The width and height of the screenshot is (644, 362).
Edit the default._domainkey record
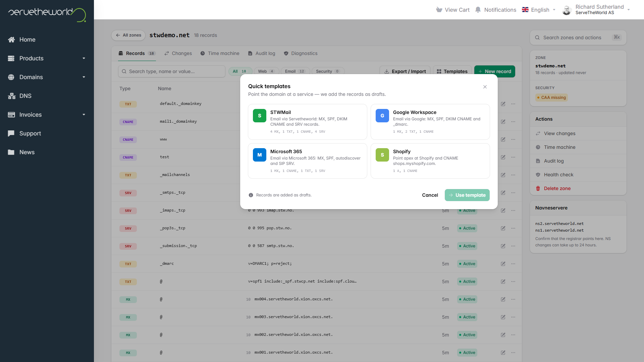(503, 104)
